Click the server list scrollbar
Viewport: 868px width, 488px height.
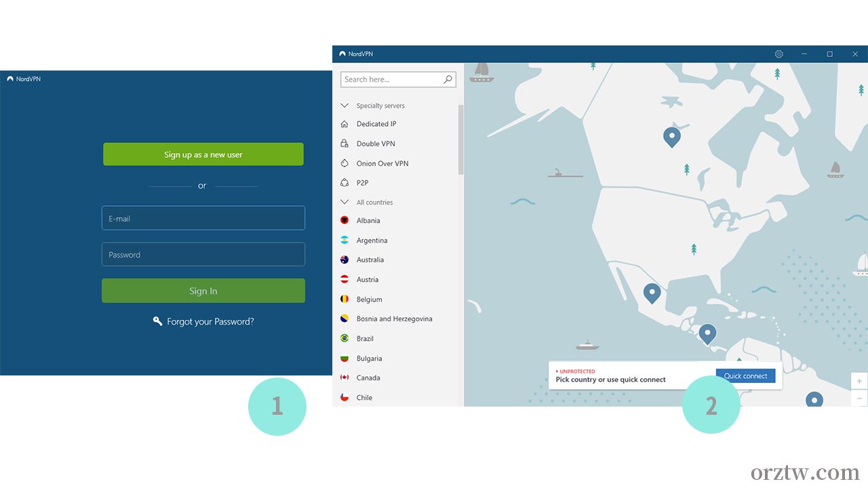pos(461,140)
